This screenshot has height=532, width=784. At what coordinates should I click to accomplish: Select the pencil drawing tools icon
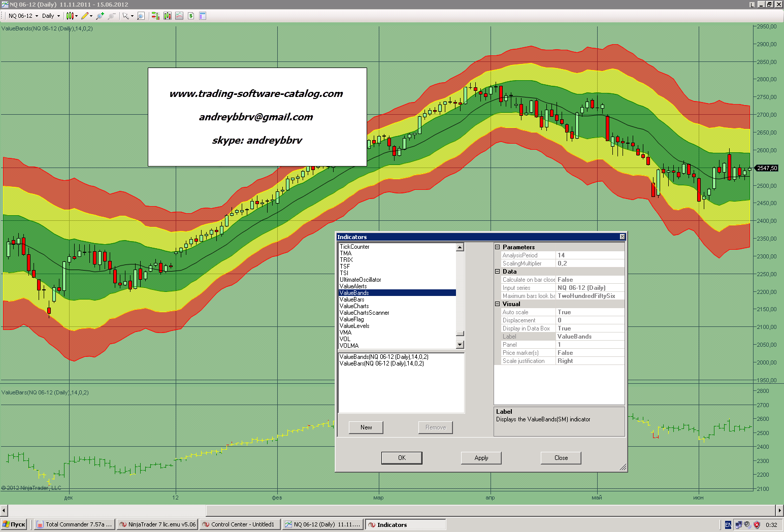pyautogui.click(x=85, y=16)
